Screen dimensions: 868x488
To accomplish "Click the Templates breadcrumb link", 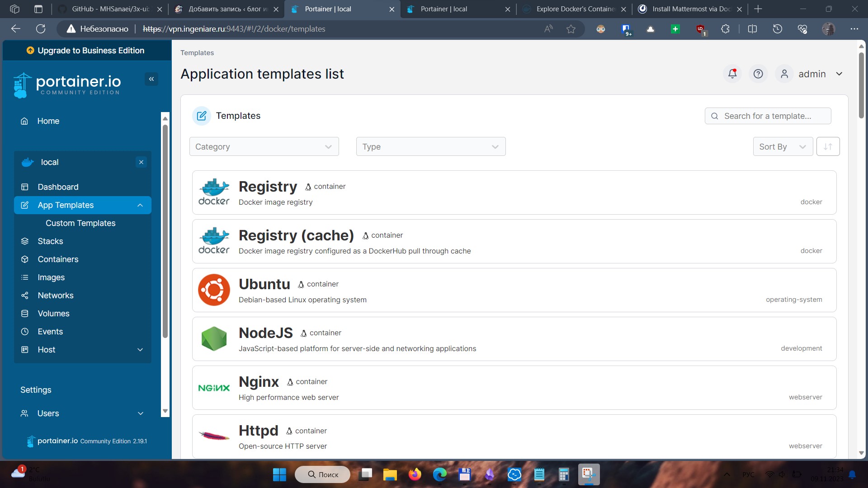I will [x=197, y=53].
